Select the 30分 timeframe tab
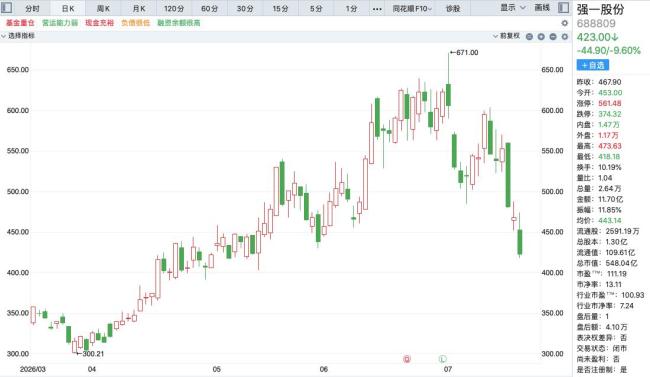 tap(245, 8)
